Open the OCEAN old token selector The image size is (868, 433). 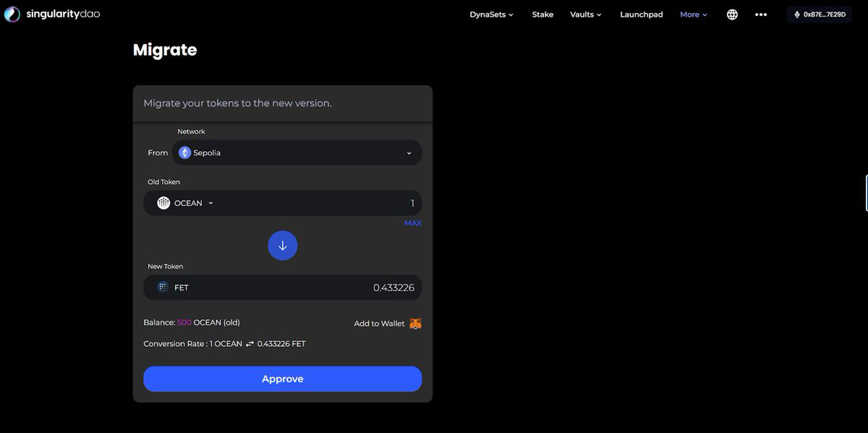(x=186, y=203)
